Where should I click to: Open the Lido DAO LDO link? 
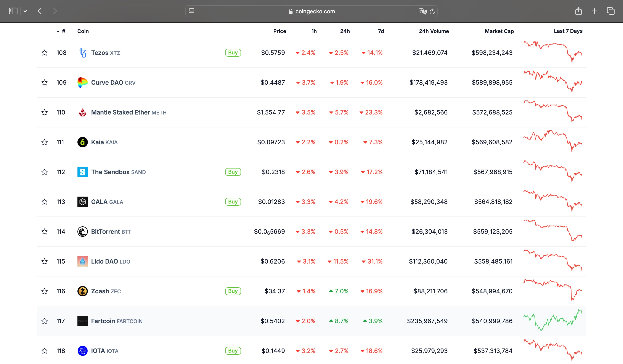click(x=111, y=261)
